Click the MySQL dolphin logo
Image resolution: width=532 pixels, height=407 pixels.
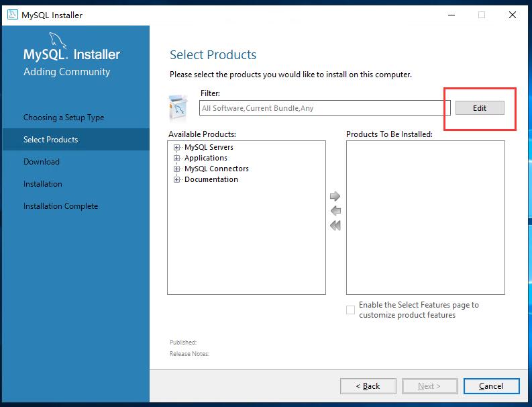coord(58,40)
